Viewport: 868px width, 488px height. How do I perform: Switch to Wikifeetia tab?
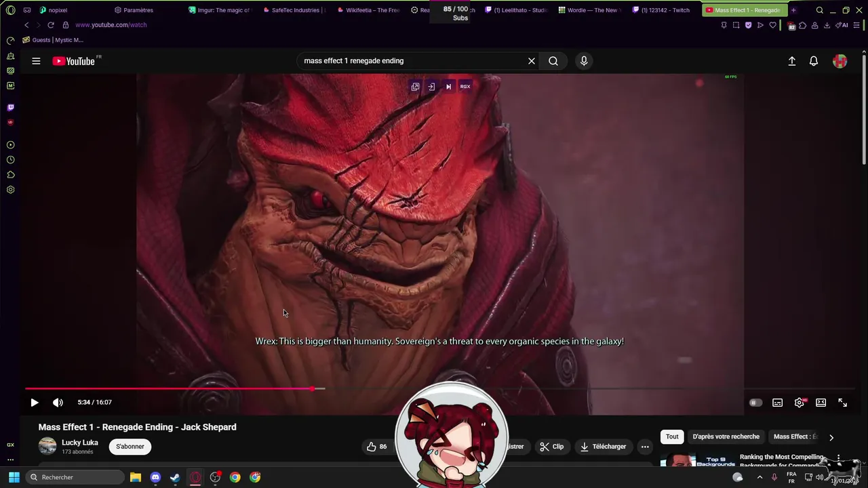click(x=370, y=10)
